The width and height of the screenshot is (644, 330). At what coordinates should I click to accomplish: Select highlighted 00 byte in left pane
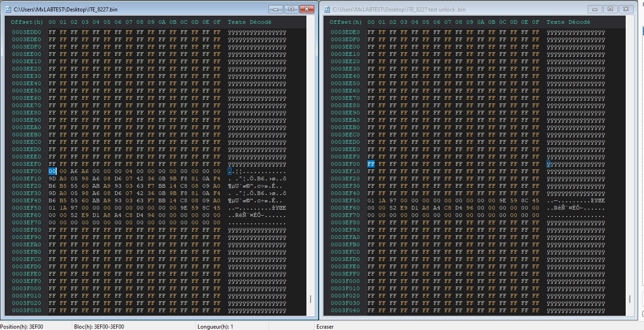click(52, 171)
